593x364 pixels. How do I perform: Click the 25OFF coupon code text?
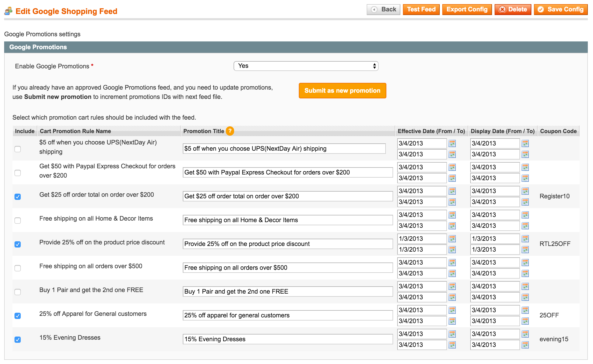[549, 315]
